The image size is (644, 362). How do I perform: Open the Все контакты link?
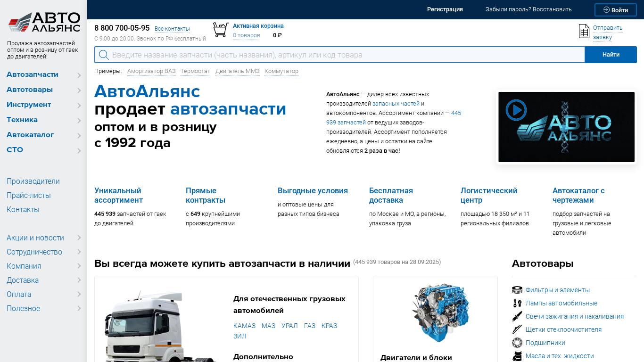point(172,29)
